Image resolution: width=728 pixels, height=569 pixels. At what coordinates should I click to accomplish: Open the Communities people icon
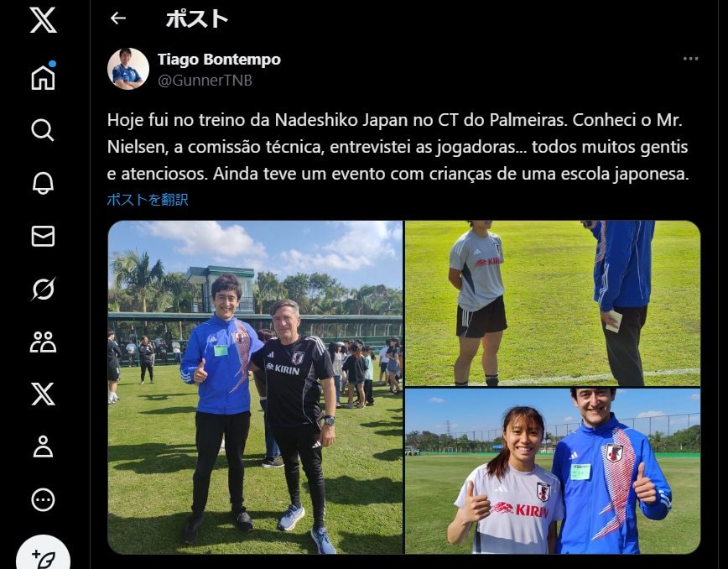click(43, 342)
